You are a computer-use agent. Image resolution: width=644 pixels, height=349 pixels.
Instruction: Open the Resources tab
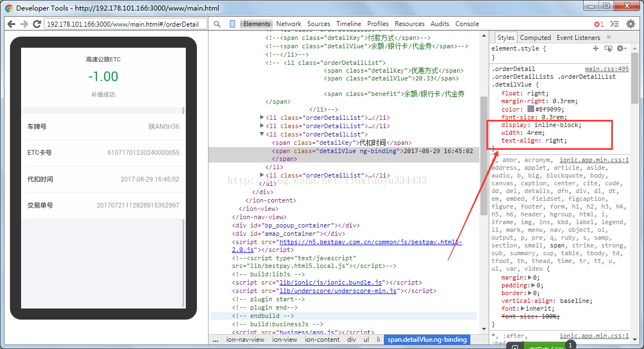click(409, 24)
